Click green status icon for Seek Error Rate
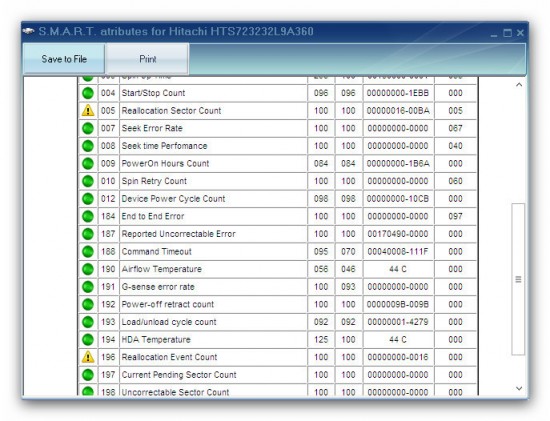 tap(88, 128)
